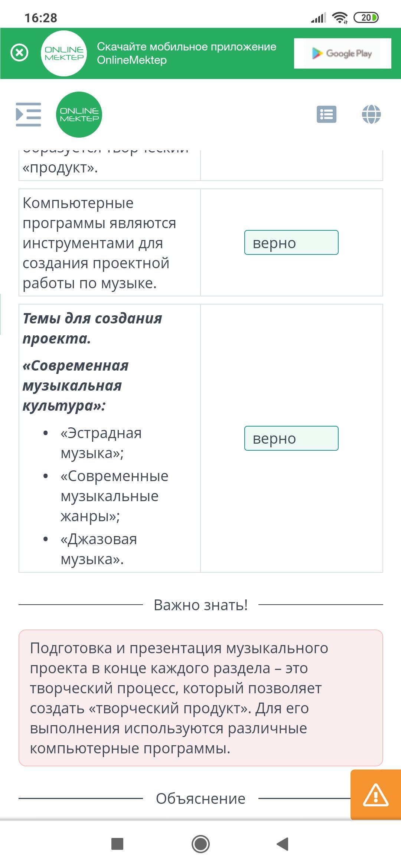The image size is (401, 868).
Task: Tap the Android home navigation button
Action: tap(200, 844)
